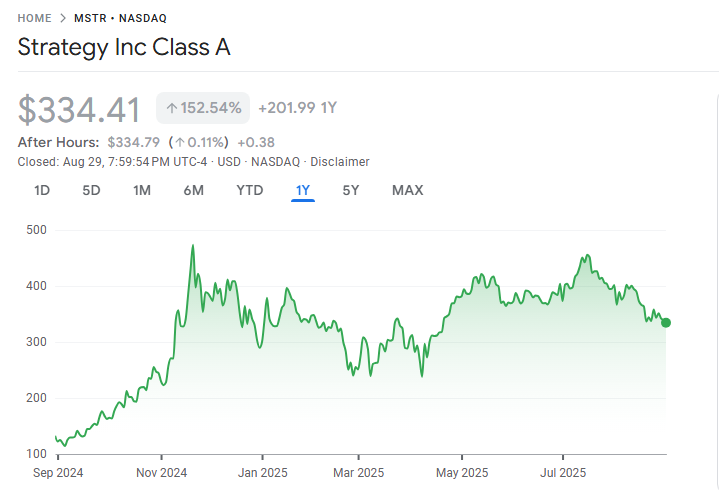Select the 1D time range tab
The width and height of the screenshot is (719, 499).
coord(42,190)
